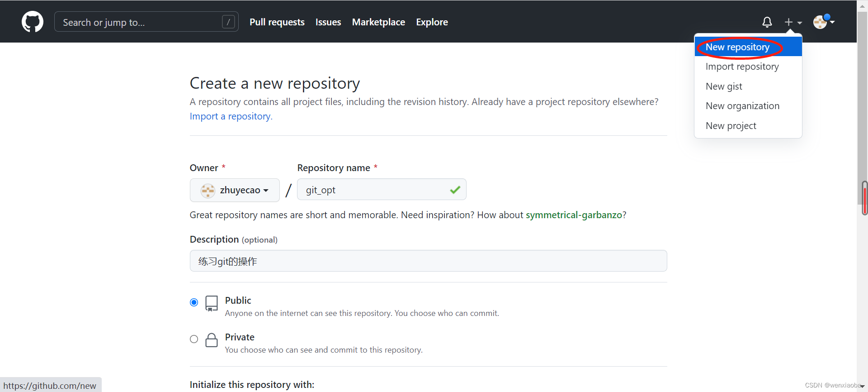Open Pull requests in top navigation
This screenshot has width=868, height=392.
pyautogui.click(x=277, y=22)
